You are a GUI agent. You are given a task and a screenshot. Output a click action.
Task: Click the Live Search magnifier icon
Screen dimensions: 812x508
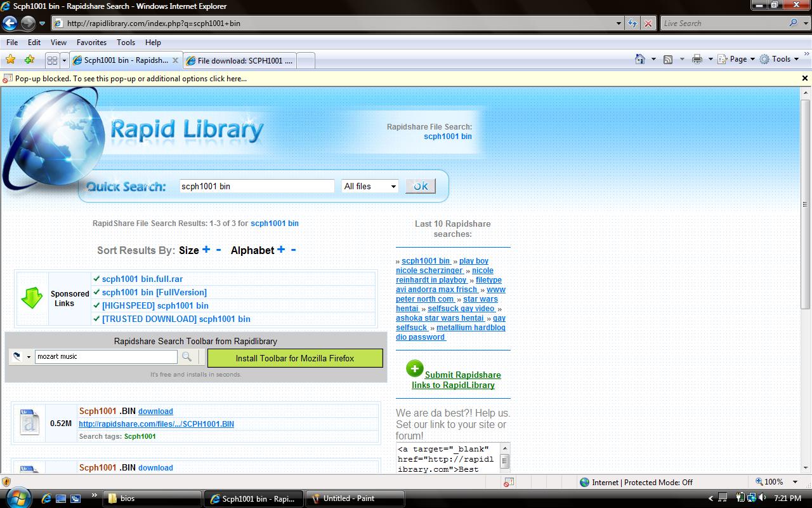[794, 23]
